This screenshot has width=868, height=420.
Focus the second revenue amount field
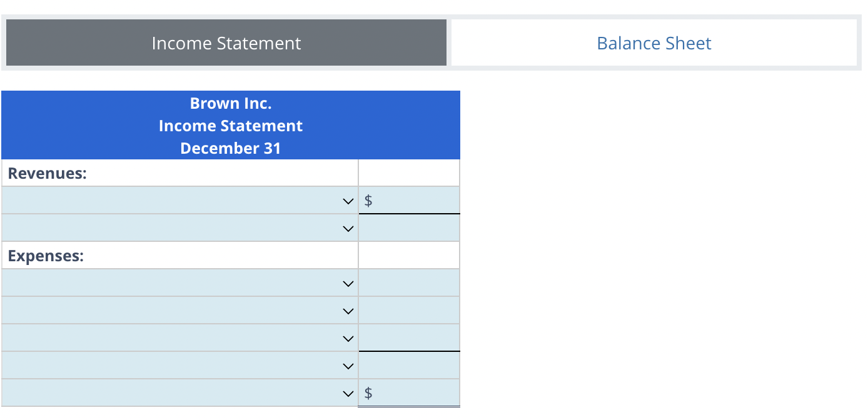409,228
